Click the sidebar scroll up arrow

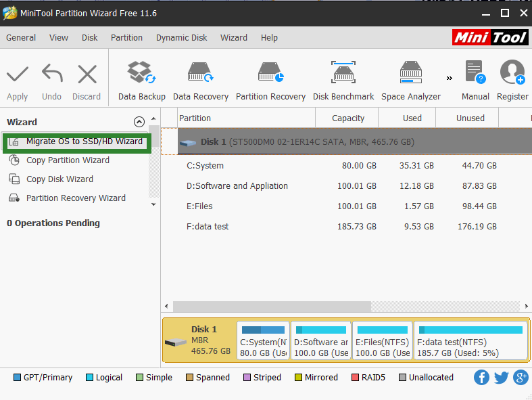tap(153, 118)
